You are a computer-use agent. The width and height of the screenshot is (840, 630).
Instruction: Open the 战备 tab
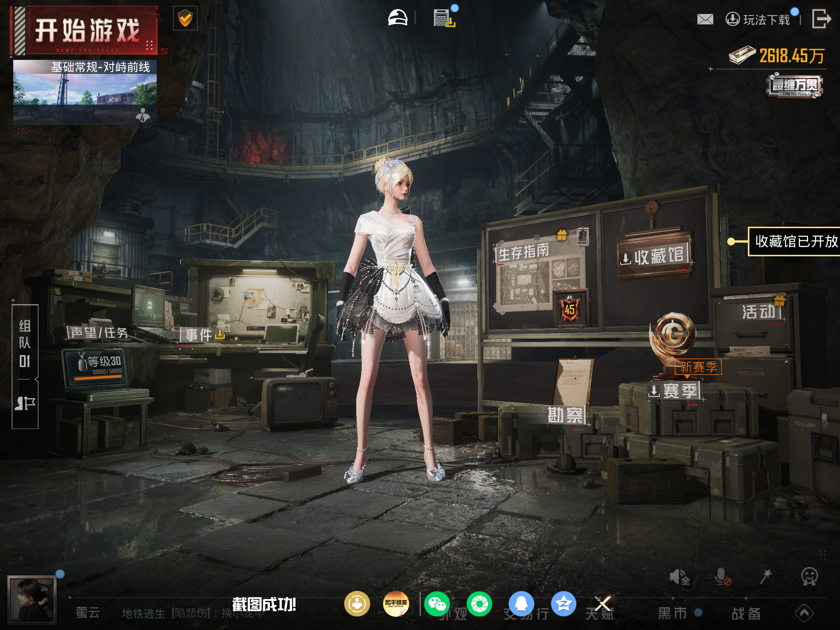(746, 613)
